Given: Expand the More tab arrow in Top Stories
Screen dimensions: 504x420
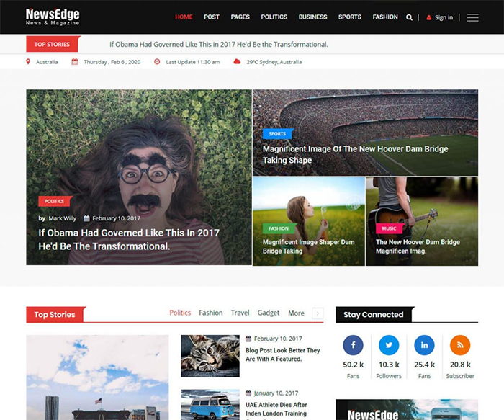Looking at the screenshot, I should click(318, 313).
